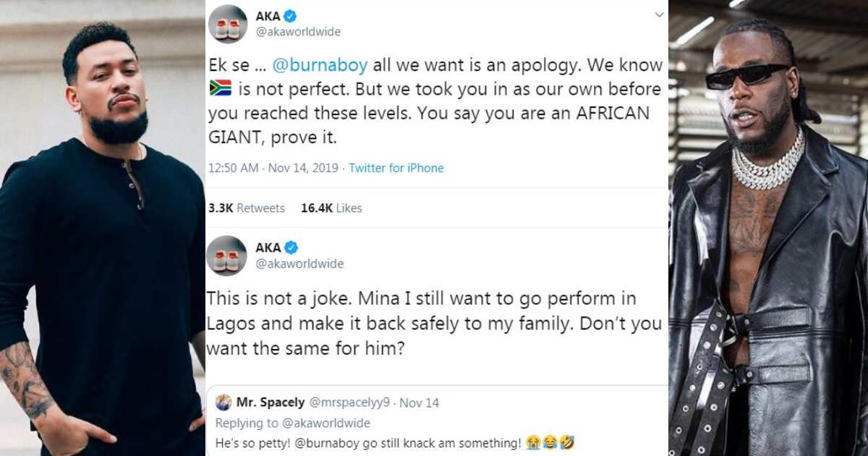868x456 pixels.
Task: Open the Twitter for iPhone source link
Action: click(x=396, y=168)
